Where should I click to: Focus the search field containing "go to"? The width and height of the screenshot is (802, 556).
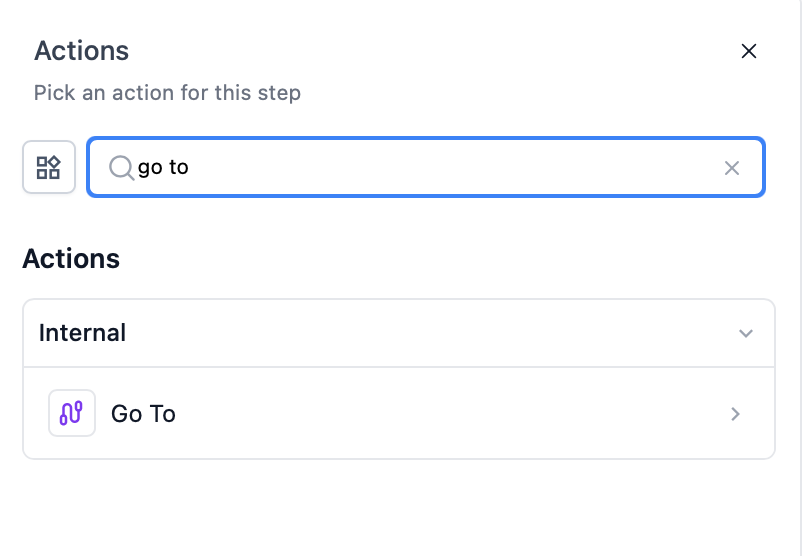[x=400, y=167]
